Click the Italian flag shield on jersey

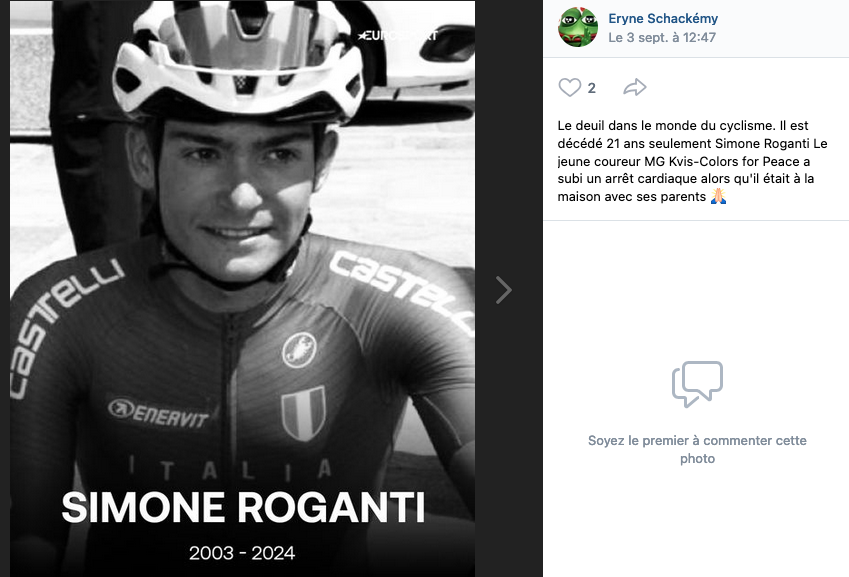[x=302, y=413]
